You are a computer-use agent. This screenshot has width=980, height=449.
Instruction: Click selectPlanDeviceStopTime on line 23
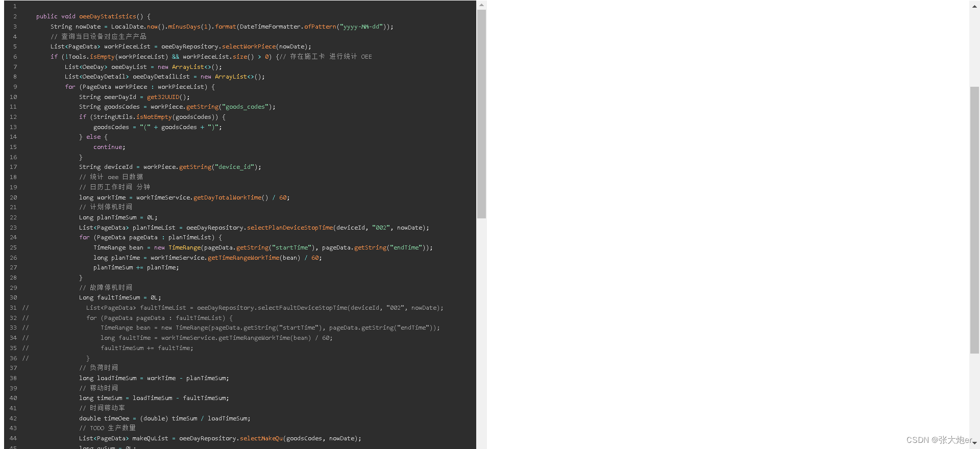(x=290, y=228)
